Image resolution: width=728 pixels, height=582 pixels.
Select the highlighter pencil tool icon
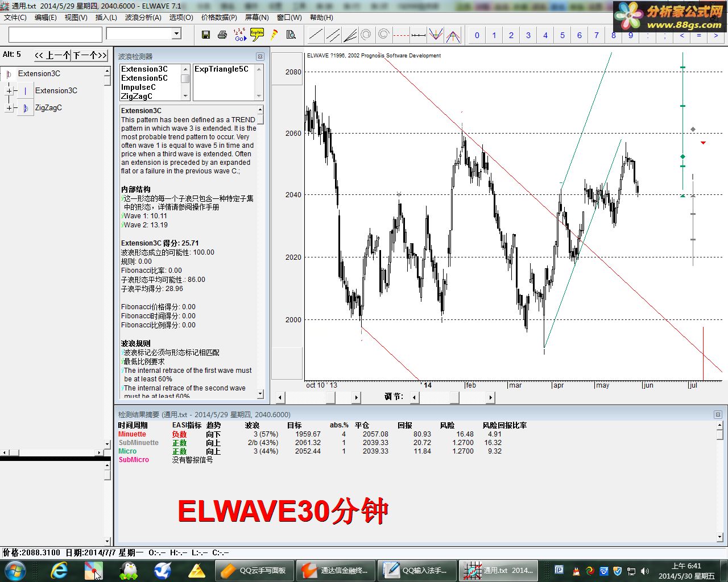coord(274,35)
